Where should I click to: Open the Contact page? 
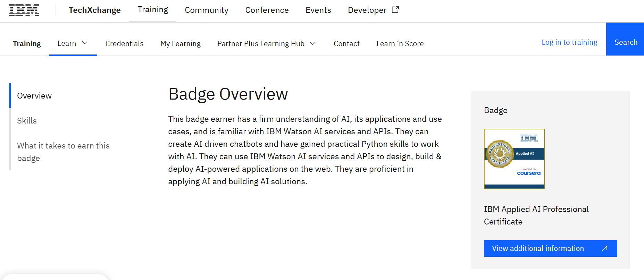(346, 43)
